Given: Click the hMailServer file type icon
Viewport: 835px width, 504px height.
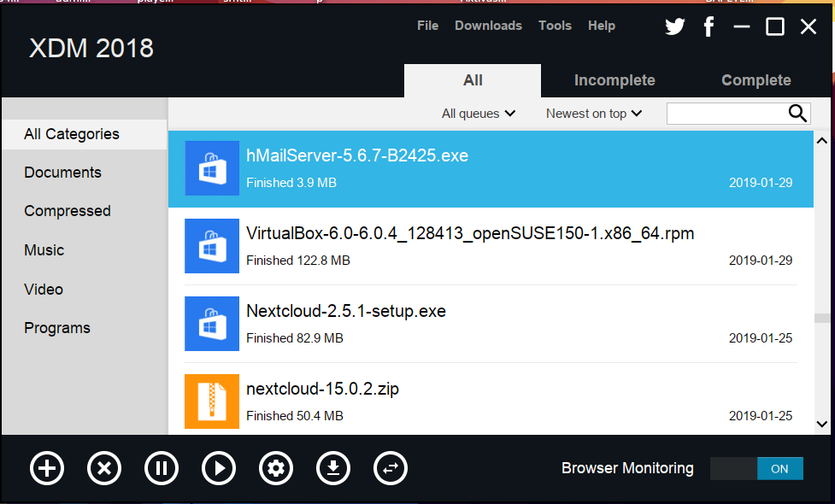Looking at the screenshot, I should tap(212, 168).
